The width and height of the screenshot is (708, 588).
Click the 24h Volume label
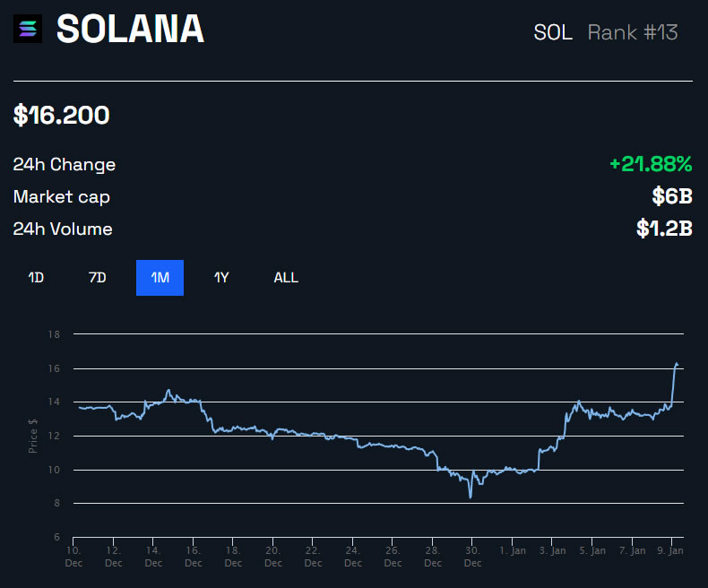(x=63, y=229)
